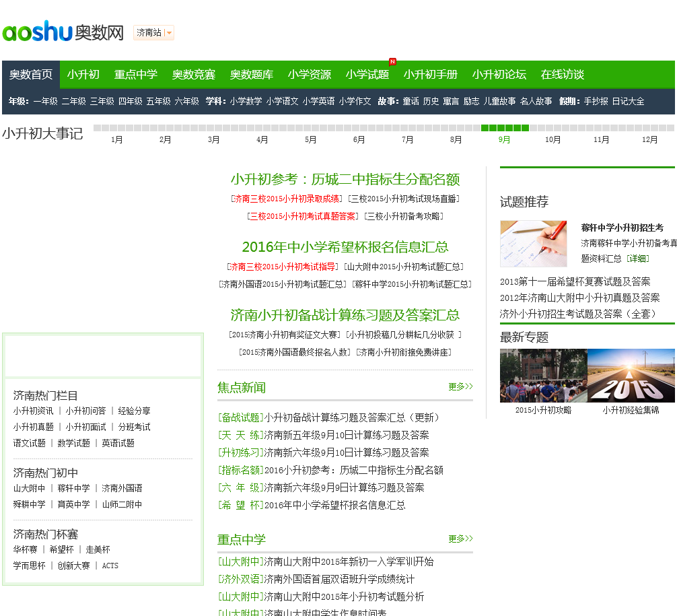Open 走美杯 sidebar link
The height and width of the screenshot is (616, 677).
(98, 549)
